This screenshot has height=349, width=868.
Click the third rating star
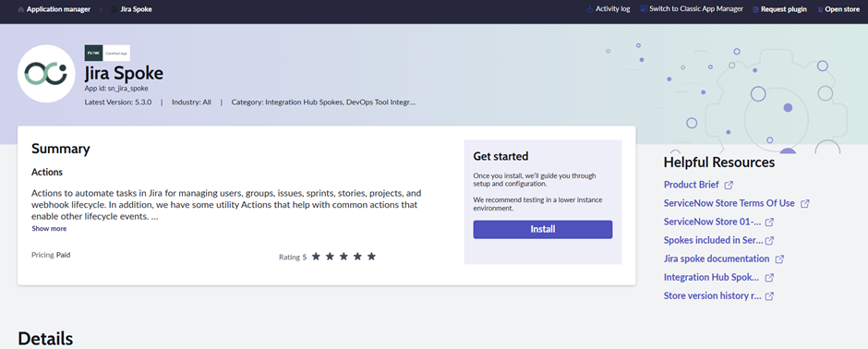point(344,257)
